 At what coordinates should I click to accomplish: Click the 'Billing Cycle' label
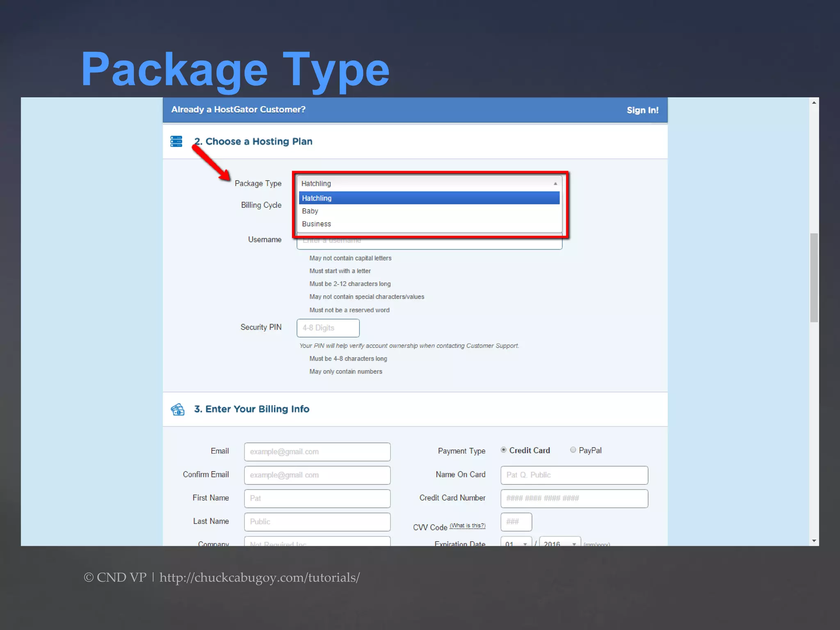coord(261,205)
